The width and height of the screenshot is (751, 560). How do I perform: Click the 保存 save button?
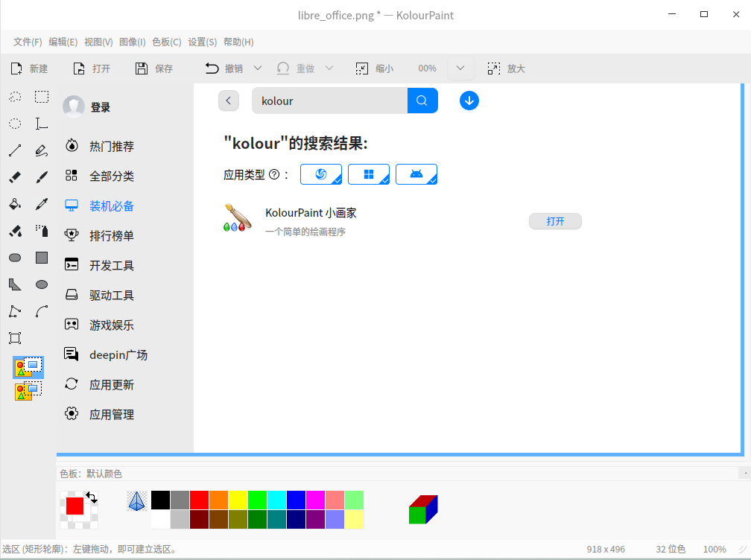pyautogui.click(x=153, y=68)
